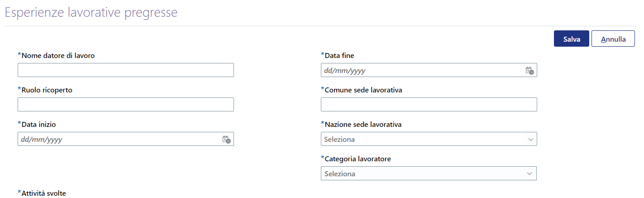Click the "Attività svolte" field label

pyautogui.click(x=44, y=193)
